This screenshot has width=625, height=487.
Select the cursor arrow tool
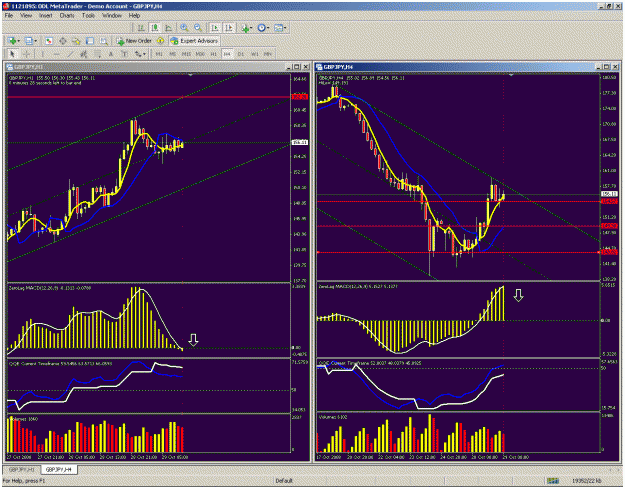(12, 54)
